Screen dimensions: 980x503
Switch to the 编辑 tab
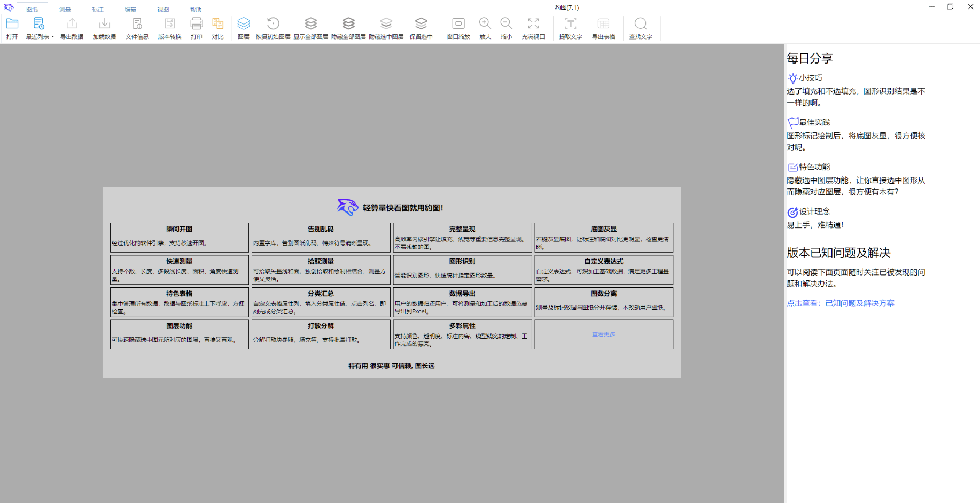pyautogui.click(x=130, y=9)
